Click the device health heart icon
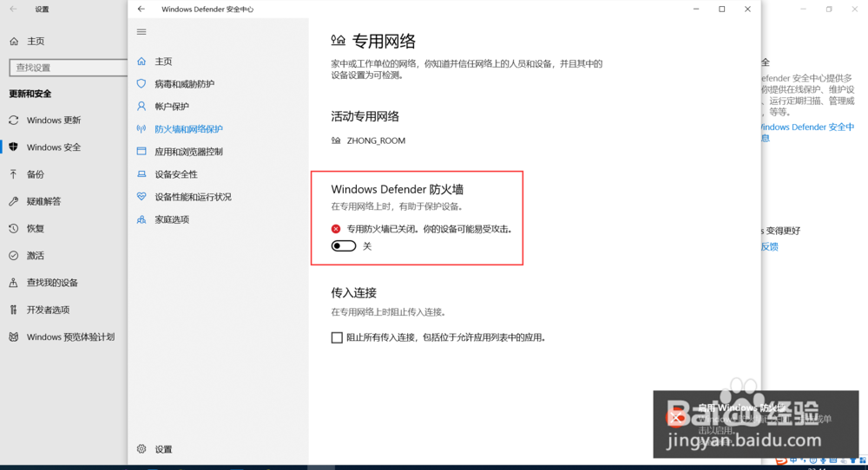 tap(141, 196)
